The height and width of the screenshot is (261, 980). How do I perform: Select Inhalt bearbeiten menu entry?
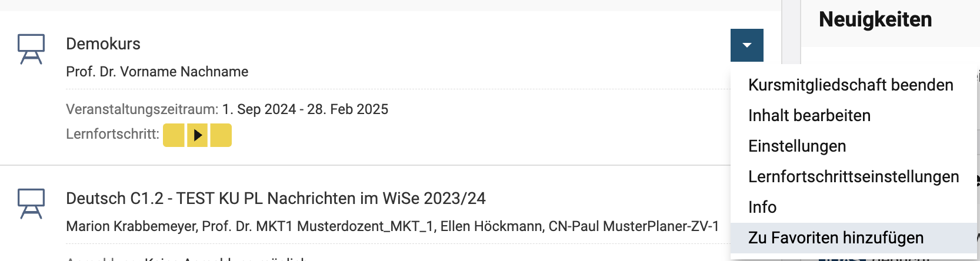point(809,116)
